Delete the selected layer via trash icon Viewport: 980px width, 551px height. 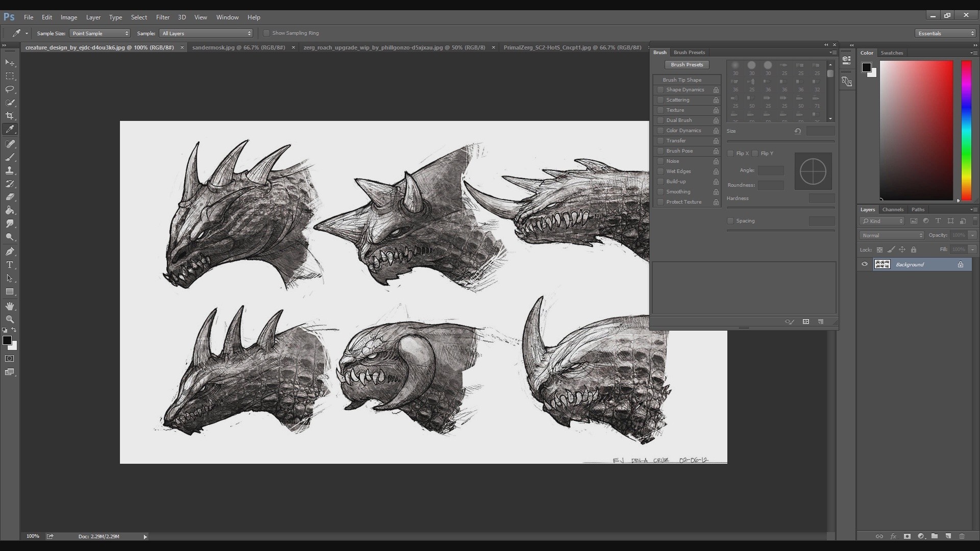tap(962, 536)
